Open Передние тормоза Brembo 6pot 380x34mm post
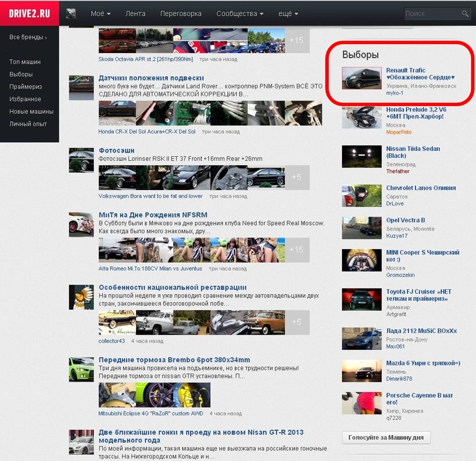This screenshot has width=476, height=461. pyautogui.click(x=174, y=360)
